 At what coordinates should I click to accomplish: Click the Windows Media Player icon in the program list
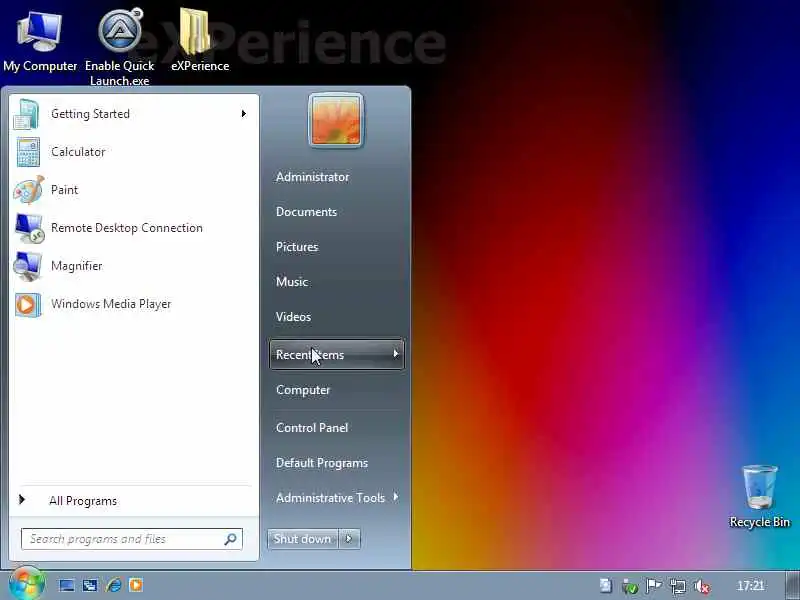tap(28, 305)
